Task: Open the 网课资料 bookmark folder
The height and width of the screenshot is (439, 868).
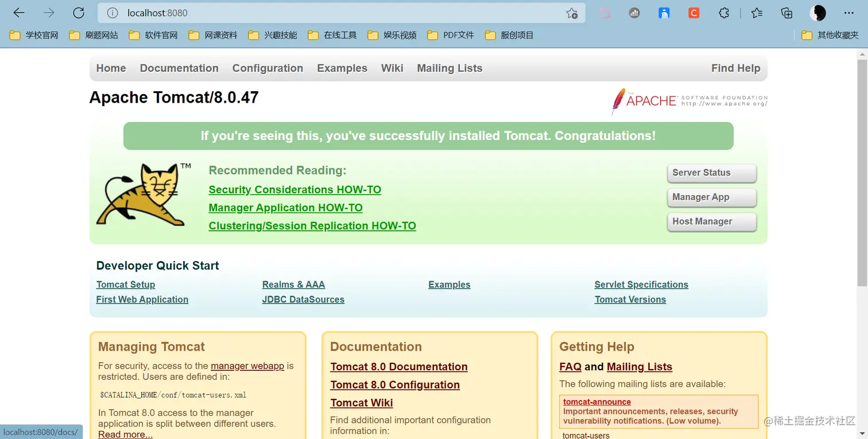Action: pos(213,35)
